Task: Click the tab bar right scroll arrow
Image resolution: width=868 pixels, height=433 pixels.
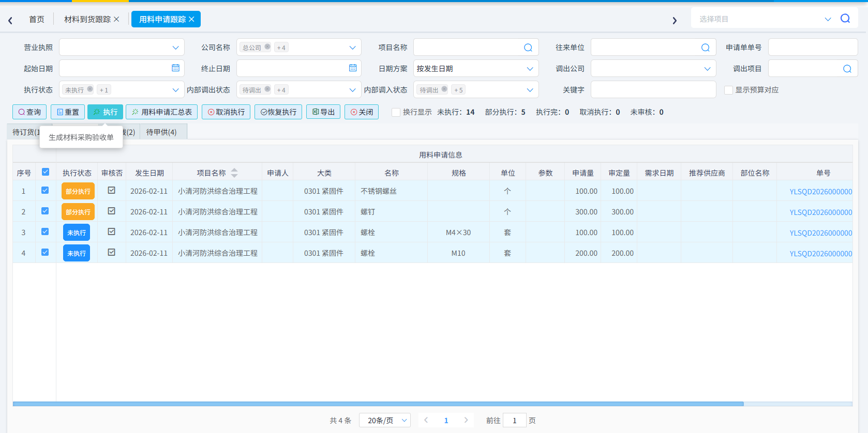Action: (x=675, y=21)
